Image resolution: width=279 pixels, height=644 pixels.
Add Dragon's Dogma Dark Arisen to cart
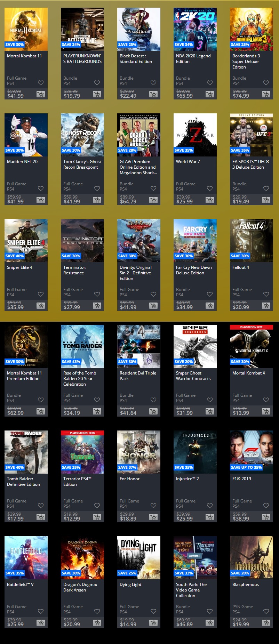(97, 623)
